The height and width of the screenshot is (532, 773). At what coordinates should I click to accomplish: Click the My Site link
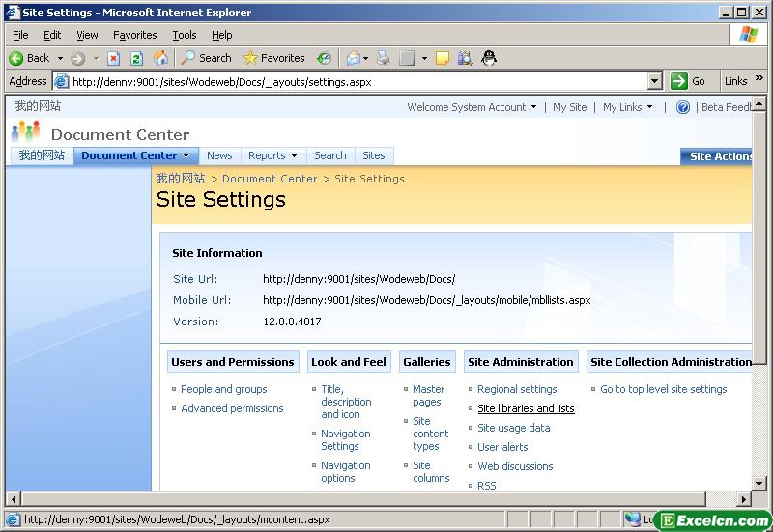point(569,107)
